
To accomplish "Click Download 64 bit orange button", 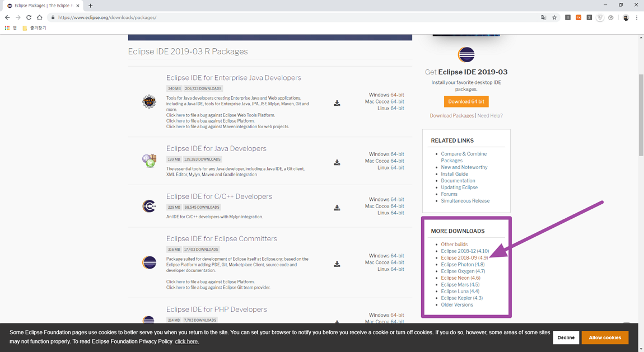I will pos(466,101).
